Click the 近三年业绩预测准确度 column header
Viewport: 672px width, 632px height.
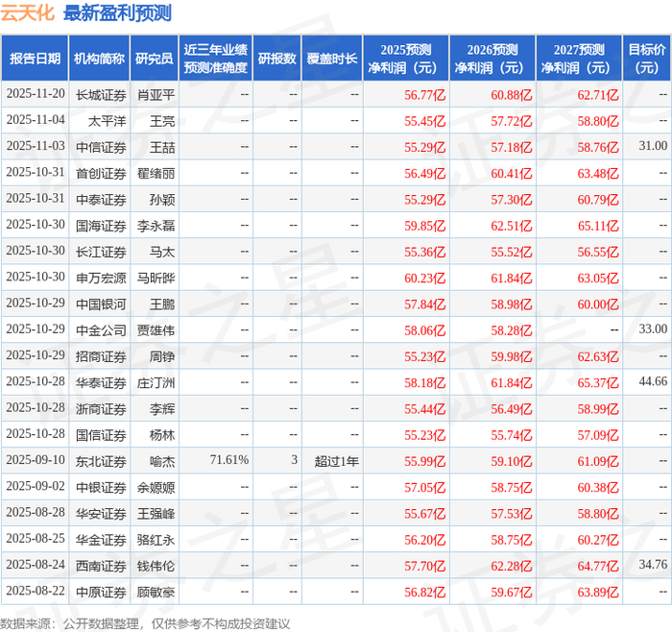(216, 59)
